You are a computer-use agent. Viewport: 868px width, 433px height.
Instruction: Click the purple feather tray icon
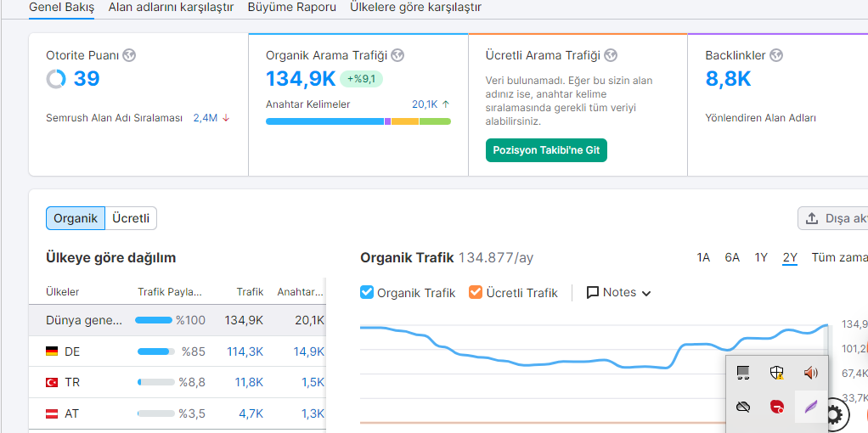tap(810, 408)
